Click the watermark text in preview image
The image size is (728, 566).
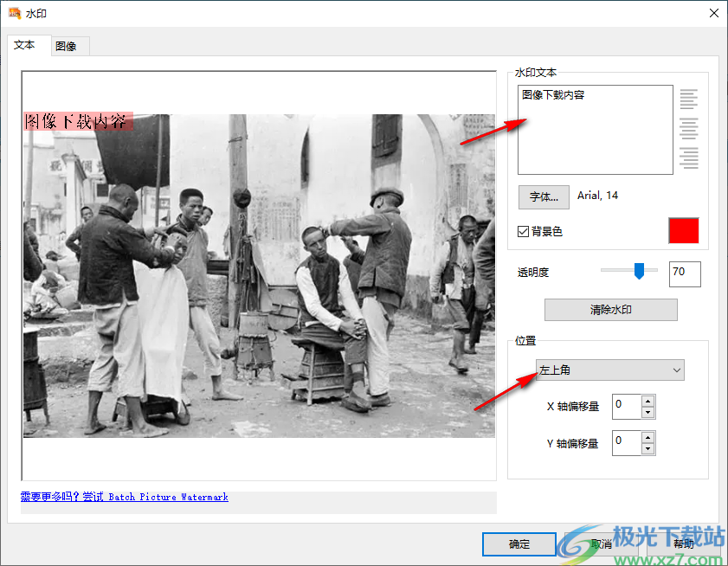point(78,122)
